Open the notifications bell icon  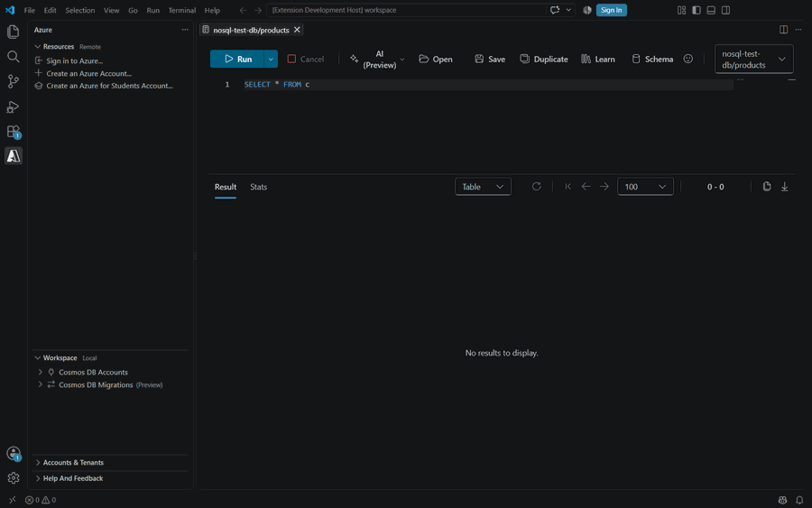[799, 500]
